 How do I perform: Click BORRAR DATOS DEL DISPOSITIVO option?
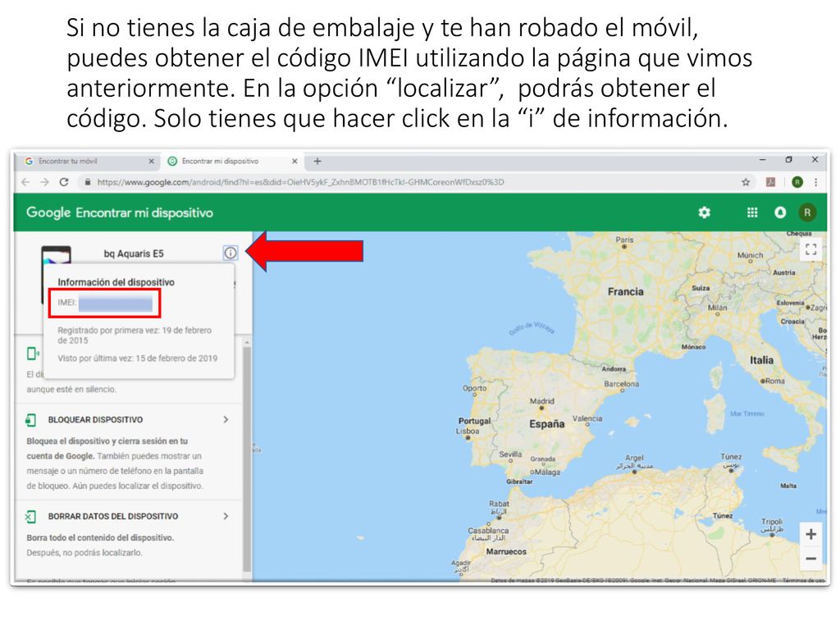(113, 516)
